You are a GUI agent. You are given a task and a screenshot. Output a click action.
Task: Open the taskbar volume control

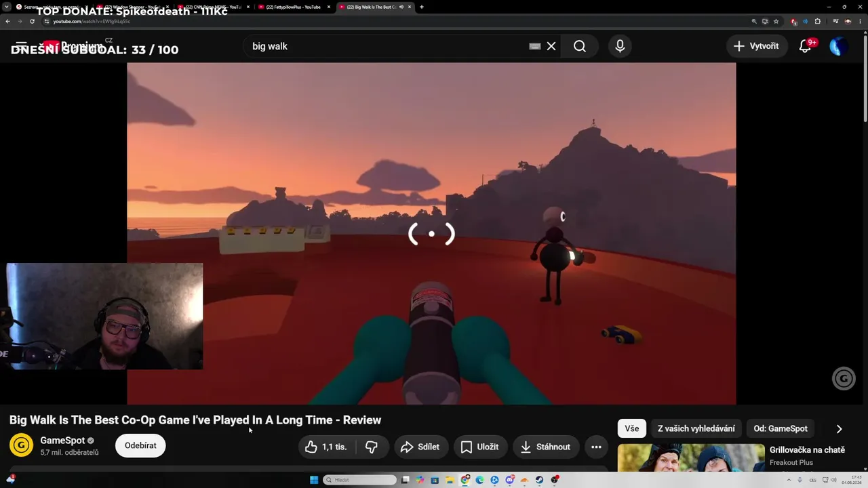[833, 480]
